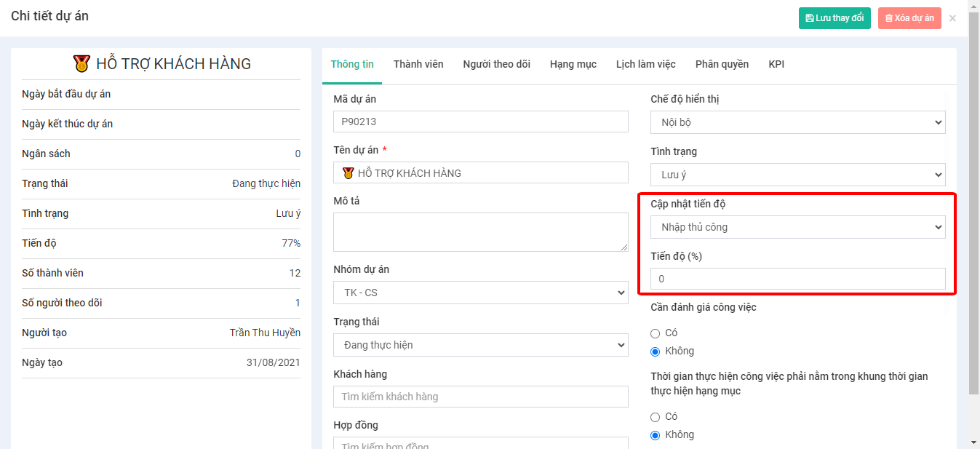Click the Tiến độ (%) input field
This screenshot has width=980, height=449.
(797, 279)
